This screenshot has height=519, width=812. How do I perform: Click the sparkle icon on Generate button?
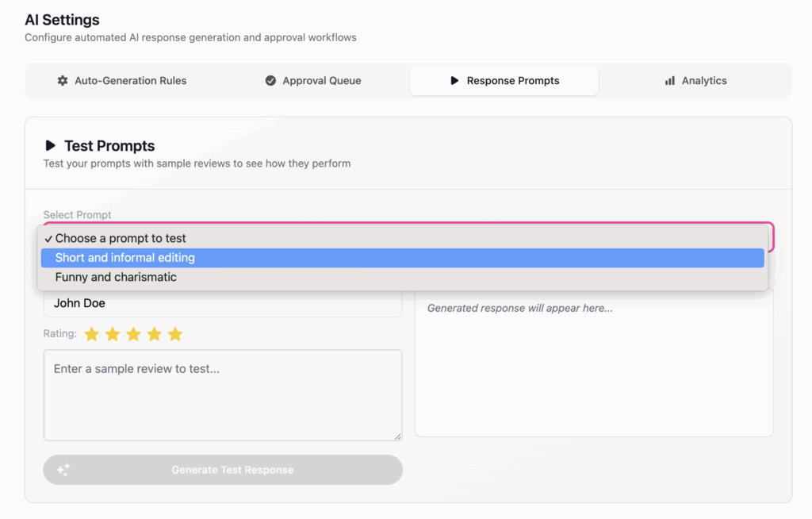point(63,470)
